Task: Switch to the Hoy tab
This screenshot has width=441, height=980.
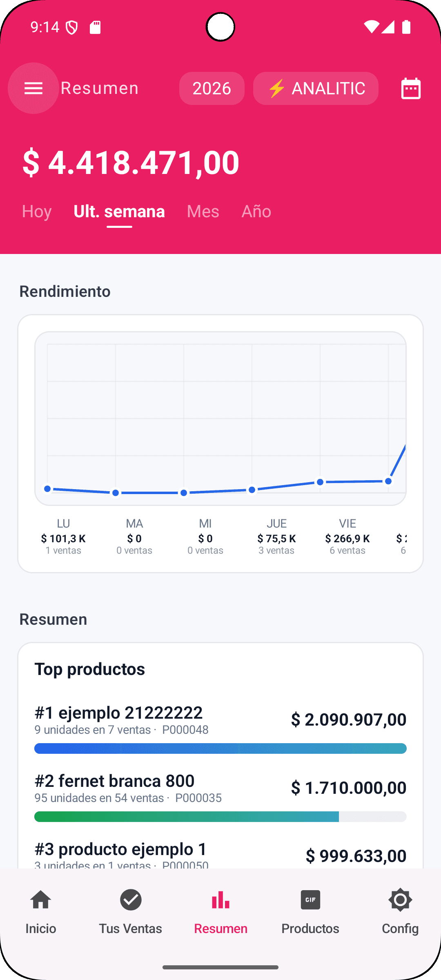Action: coord(37,212)
